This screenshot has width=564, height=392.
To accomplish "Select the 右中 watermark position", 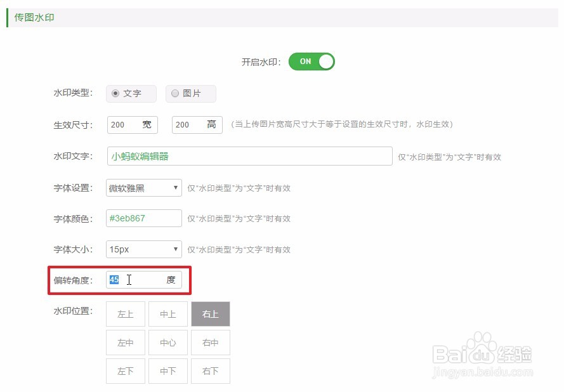I will (x=210, y=342).
